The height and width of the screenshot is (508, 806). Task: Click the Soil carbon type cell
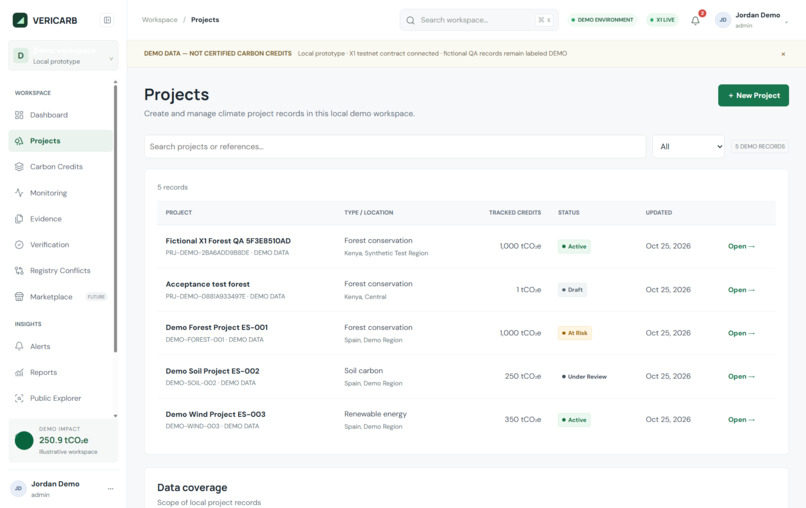tap(363, 371)
